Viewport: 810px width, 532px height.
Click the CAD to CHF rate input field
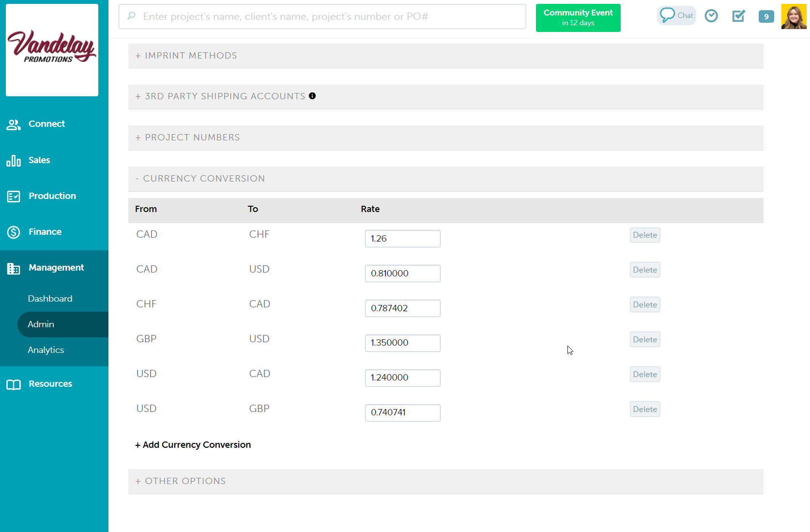(x=402, y=238)
